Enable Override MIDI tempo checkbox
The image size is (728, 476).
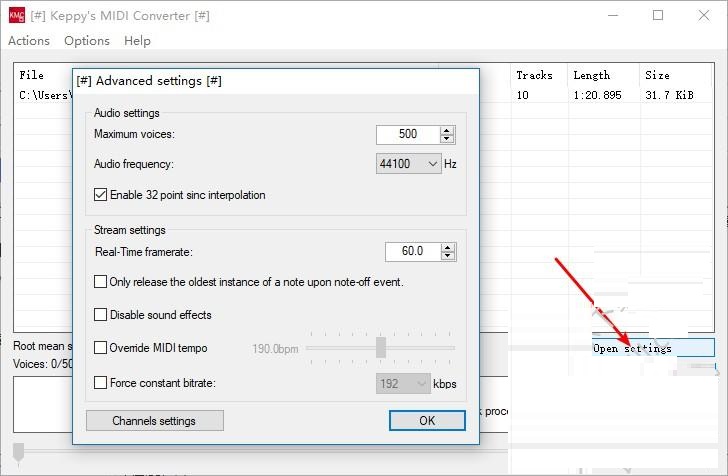pos(101,348)
